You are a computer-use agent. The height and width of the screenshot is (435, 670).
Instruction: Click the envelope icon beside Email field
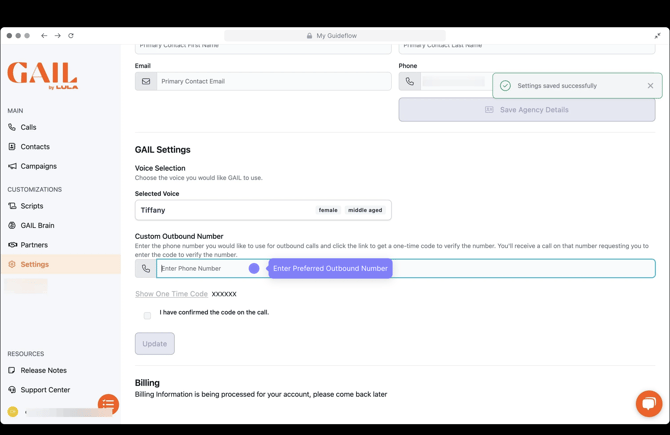coord(146,81)
